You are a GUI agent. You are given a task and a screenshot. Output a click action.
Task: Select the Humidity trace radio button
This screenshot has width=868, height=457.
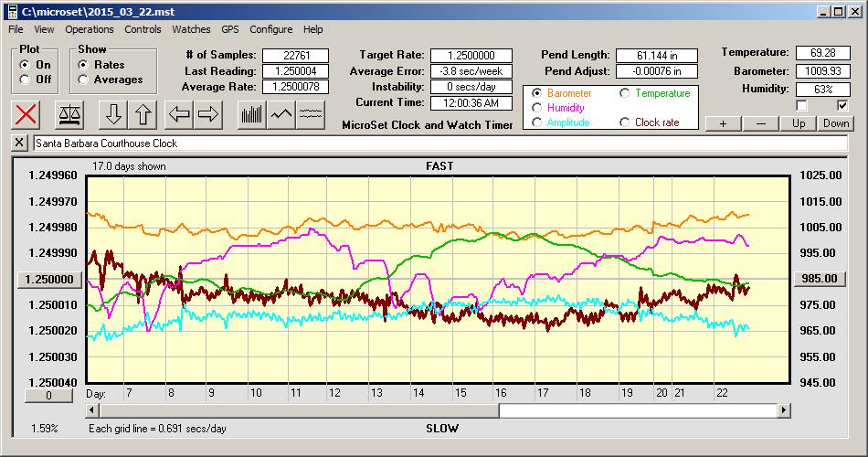[x=536, y=108]
